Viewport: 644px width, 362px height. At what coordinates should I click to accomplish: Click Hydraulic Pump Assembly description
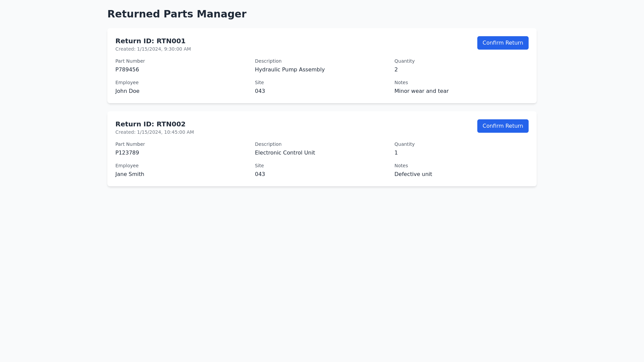pyautogui.click(x=289, y=70)
